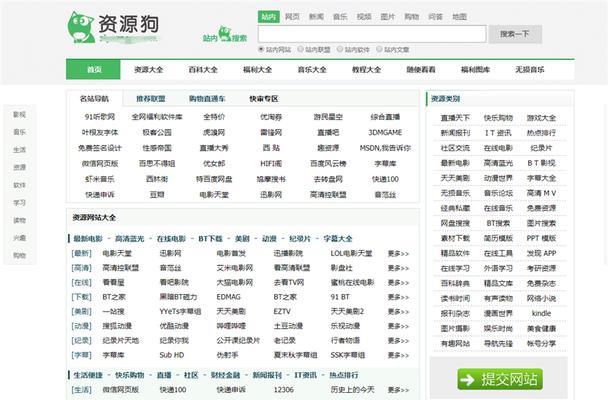The image size is (608, 400).
Task: Select the 站内文章 radio button
Action: (x=379, y=49)
